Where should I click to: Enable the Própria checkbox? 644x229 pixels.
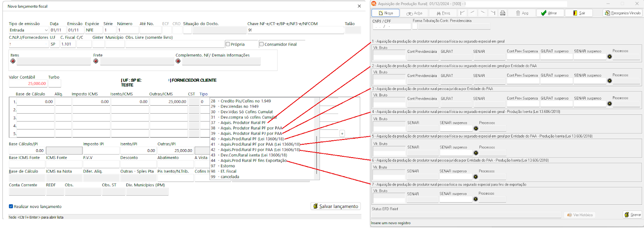[228, 44]
